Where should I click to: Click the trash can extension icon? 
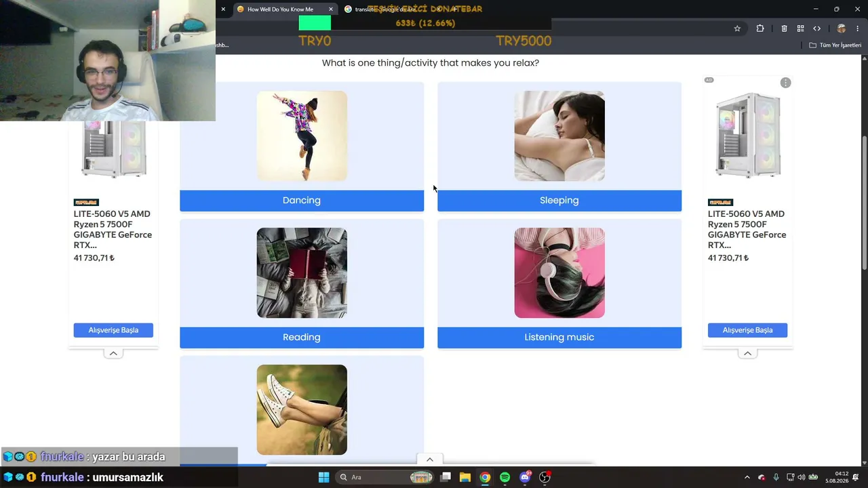coord(784,28)
